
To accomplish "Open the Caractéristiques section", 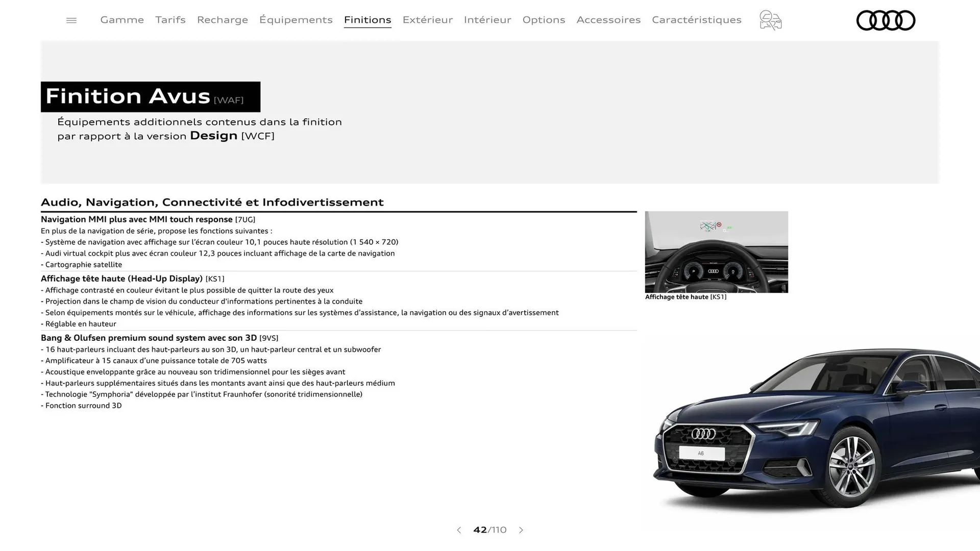I will [696, 20].
